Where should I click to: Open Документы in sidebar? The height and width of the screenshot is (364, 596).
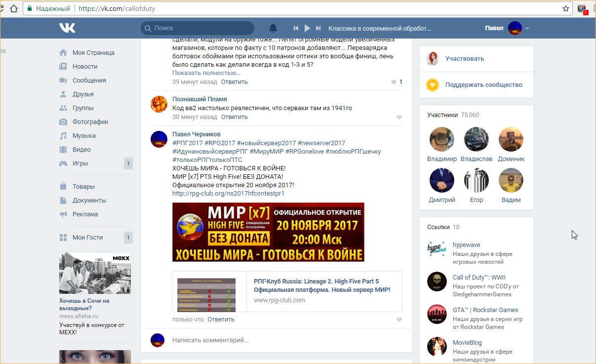click(89, 200)
